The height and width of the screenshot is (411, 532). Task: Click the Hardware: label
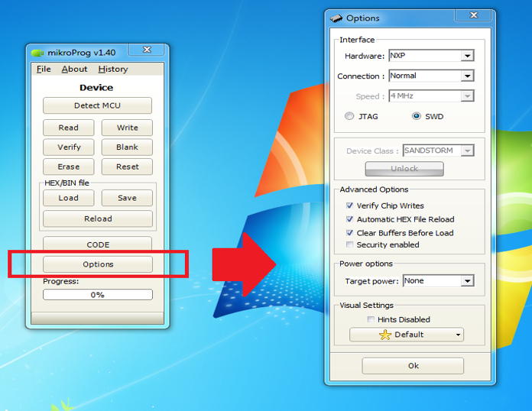(365, 56)
